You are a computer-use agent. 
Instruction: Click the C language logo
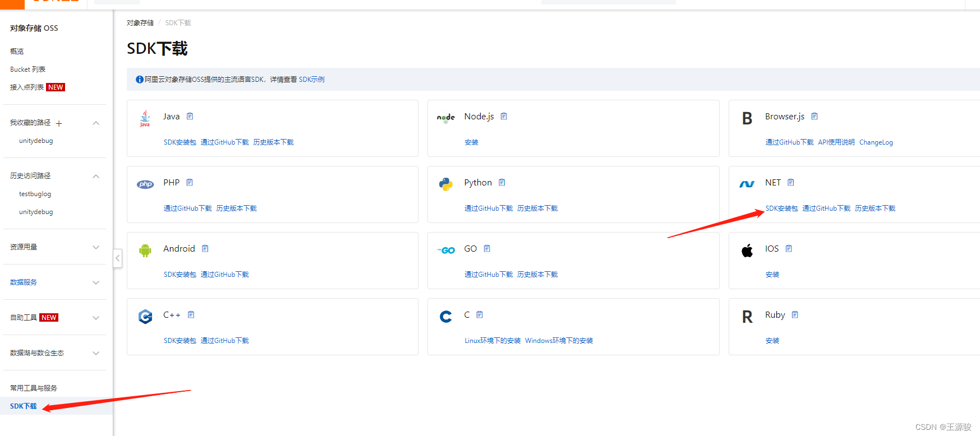(x=446, y=317)
